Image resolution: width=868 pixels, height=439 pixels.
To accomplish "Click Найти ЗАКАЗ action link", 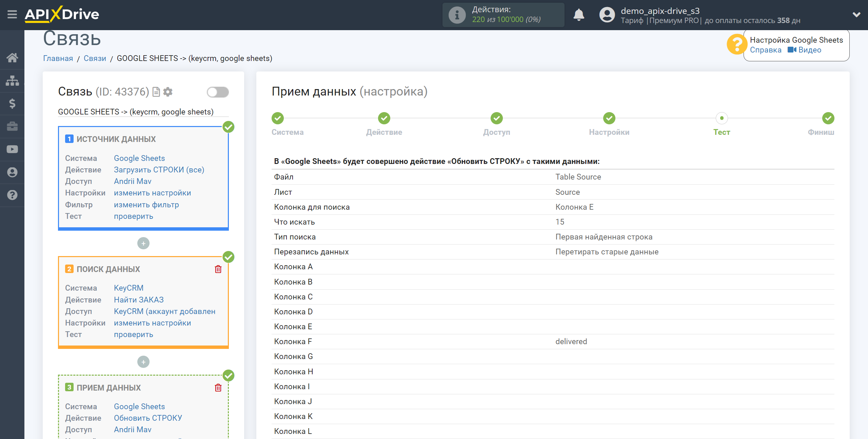I will pyautogui.click(x=139, y=300).
